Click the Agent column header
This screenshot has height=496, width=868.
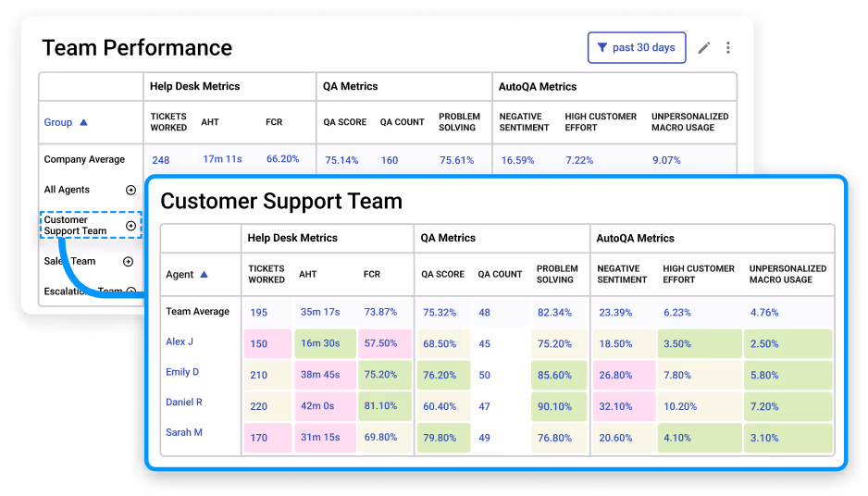pyautogui.click(x=180, y=275)
